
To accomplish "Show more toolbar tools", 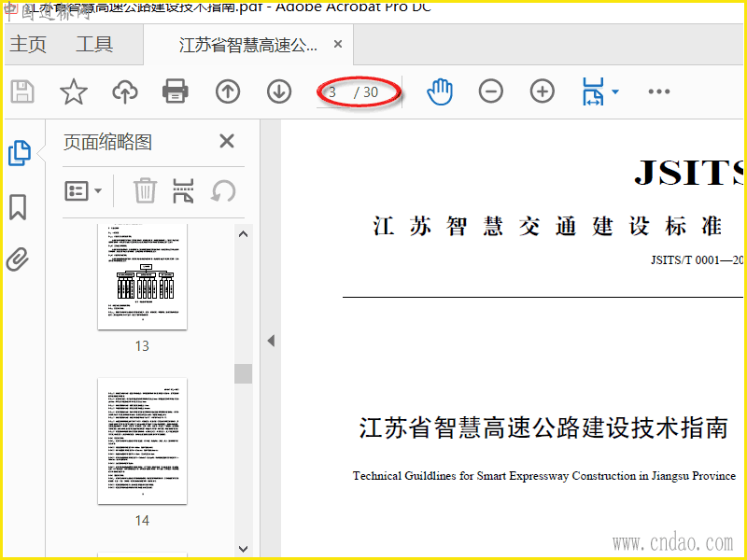I will coord(659,91).
